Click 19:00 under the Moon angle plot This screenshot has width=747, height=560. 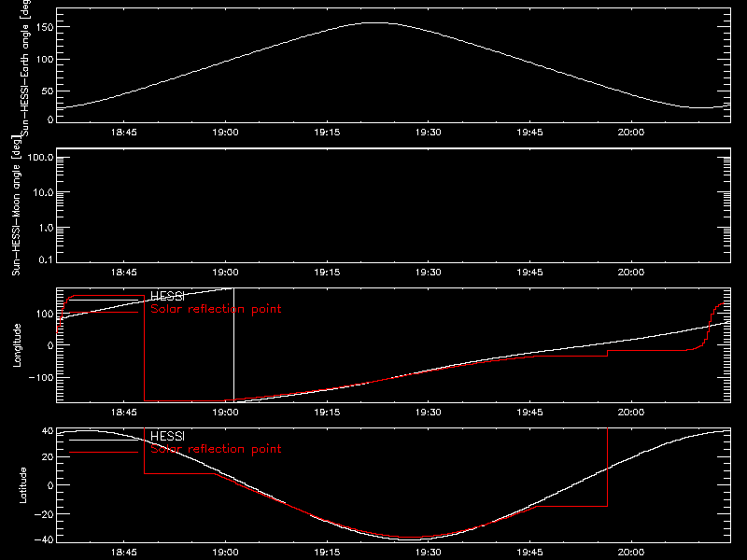pyautogui.click(x=225, y=273)
